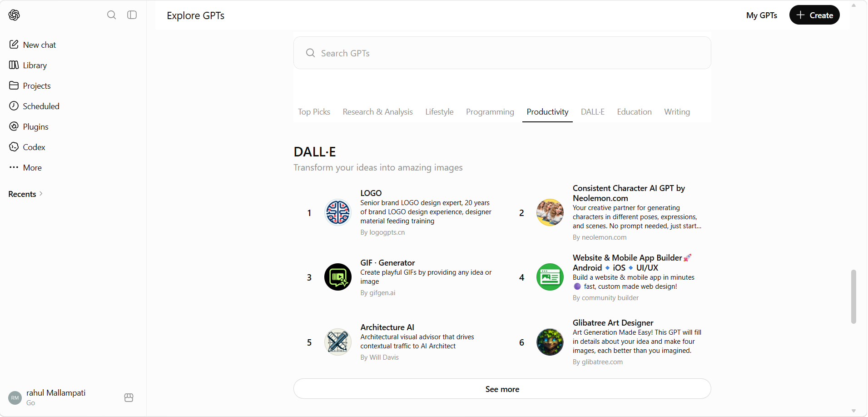Open Consistent Character AI GPT thumbnail
This screenshot has width=868, height=417.
point(550,212)
